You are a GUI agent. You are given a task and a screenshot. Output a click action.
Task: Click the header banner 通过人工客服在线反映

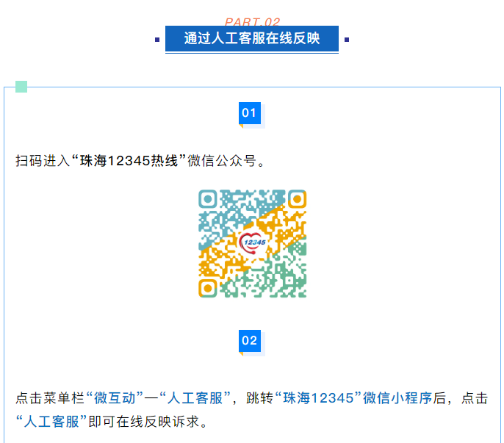coord(251,39)
